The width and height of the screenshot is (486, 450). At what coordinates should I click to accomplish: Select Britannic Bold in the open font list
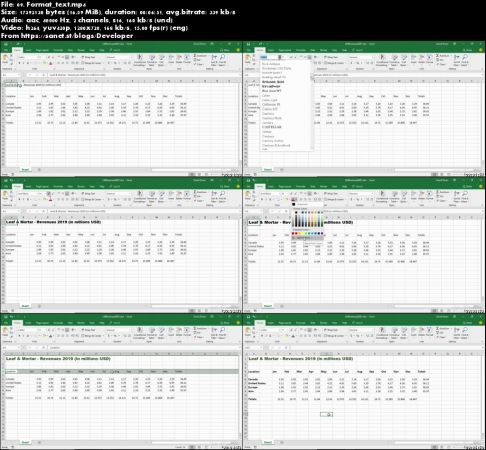point(273,82)
